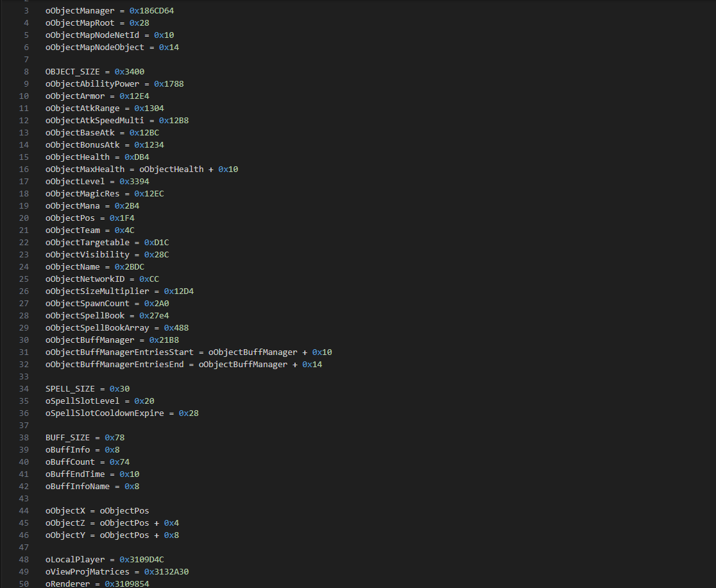Click oBuffEndTime variable

[75, 474]
